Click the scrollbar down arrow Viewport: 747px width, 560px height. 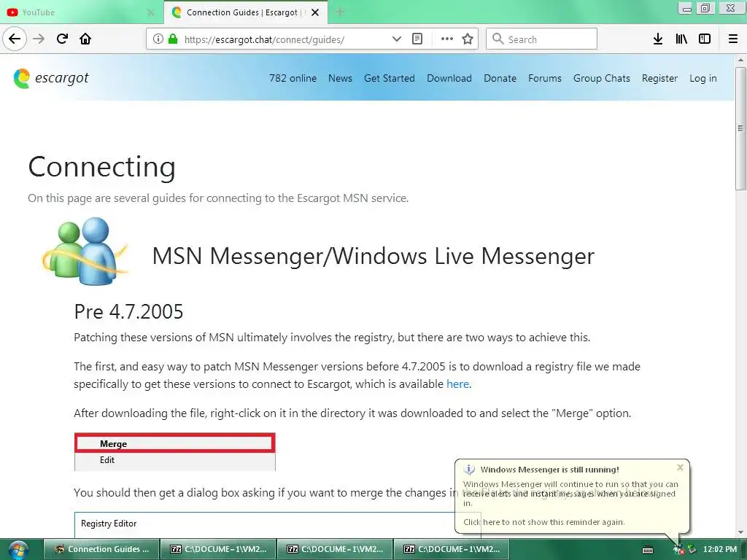[x=740, y=532]
